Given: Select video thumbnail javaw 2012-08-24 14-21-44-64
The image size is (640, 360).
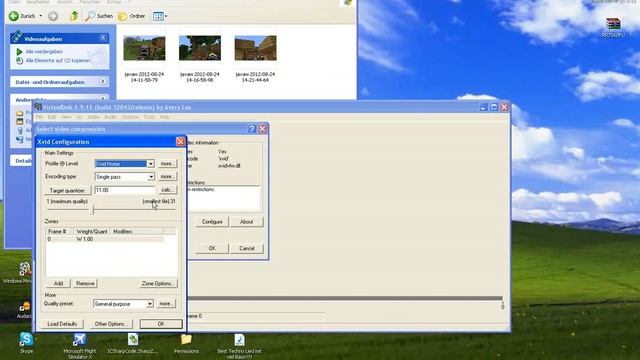Looking at the screenshot, I should pos(255,48).
